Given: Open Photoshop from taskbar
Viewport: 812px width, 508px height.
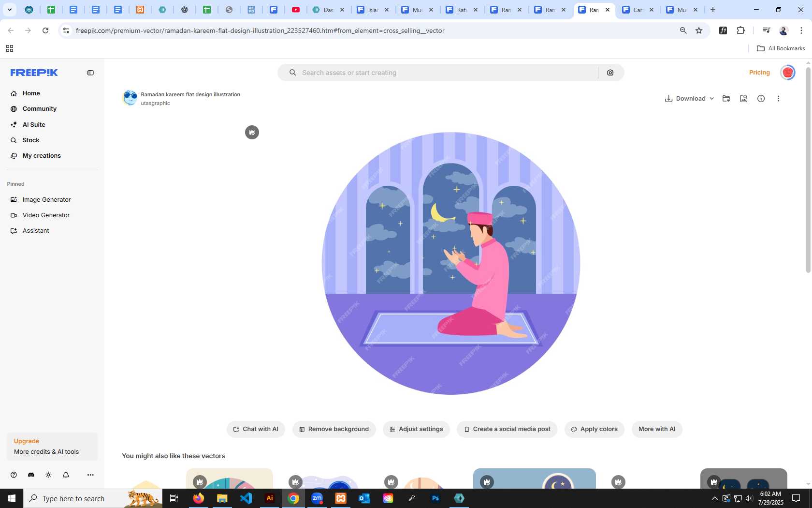Looking at the screenshot, I should click(x=435, y=498).
